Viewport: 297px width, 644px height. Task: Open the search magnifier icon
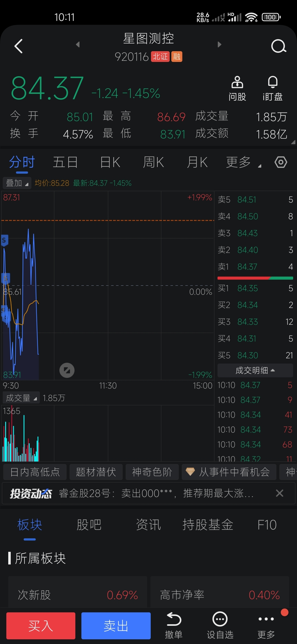pos(279,46)
